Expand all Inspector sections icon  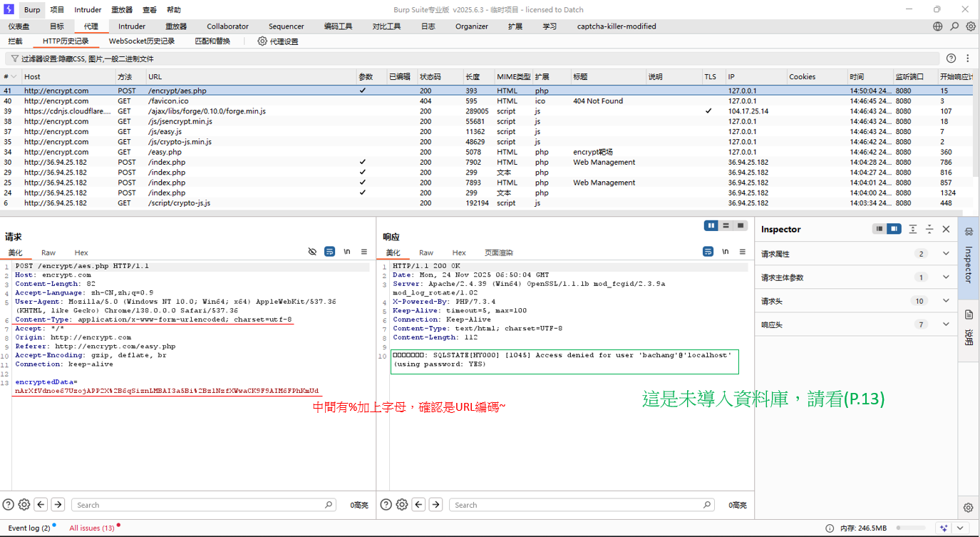pyautogui.click(x=912, y=229)
